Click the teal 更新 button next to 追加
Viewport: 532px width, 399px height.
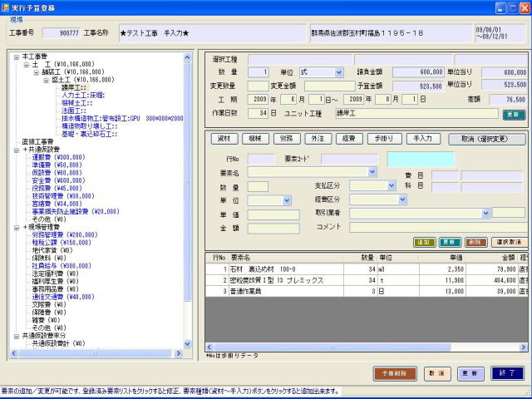(x=450, y=242)
